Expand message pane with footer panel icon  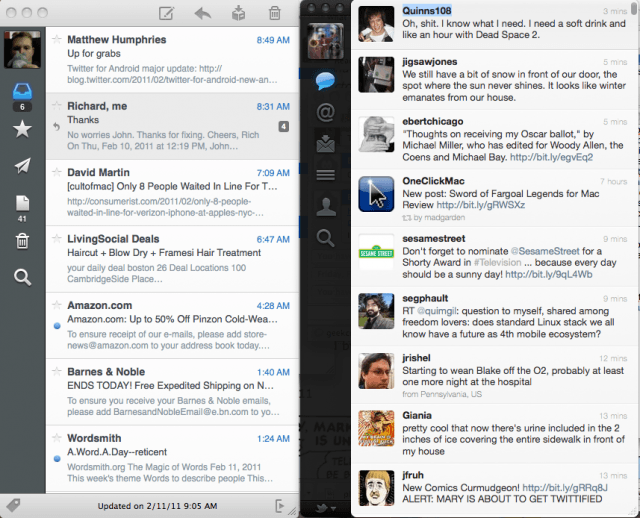280,506
